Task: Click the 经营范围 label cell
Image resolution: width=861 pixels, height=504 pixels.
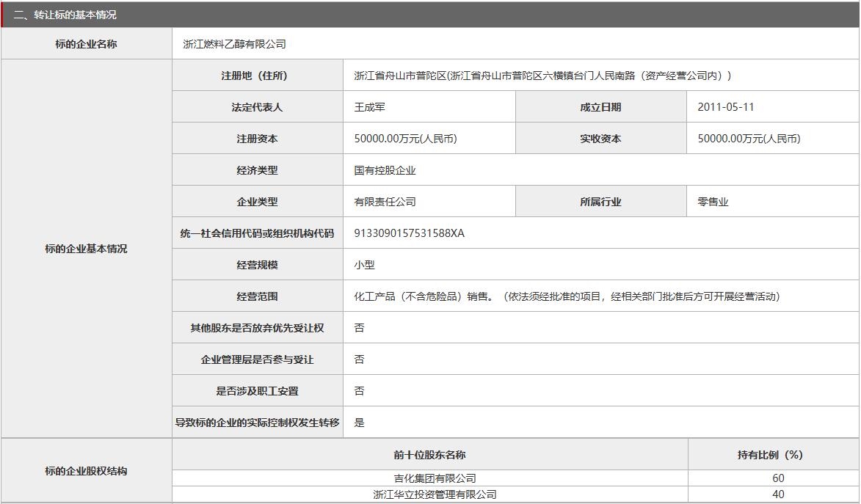Action: pos(234,296)
